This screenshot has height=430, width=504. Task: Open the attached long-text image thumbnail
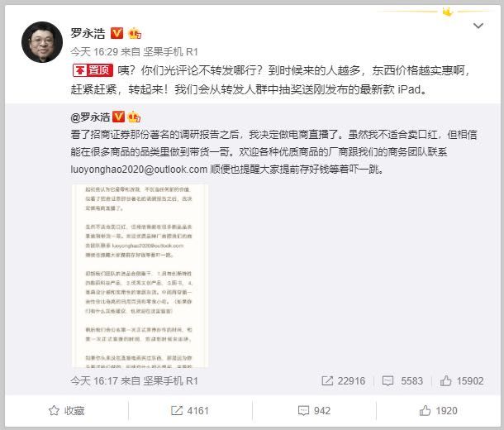tap(140, 275)
